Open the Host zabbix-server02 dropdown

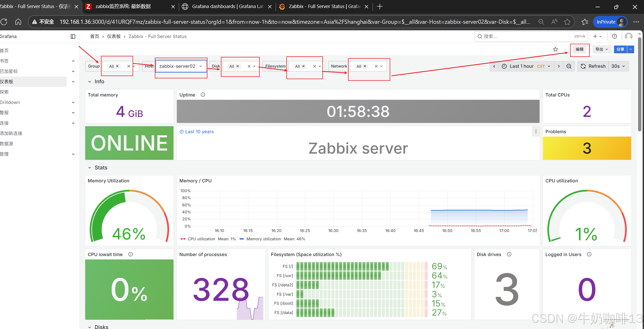[x=181, y=66]
